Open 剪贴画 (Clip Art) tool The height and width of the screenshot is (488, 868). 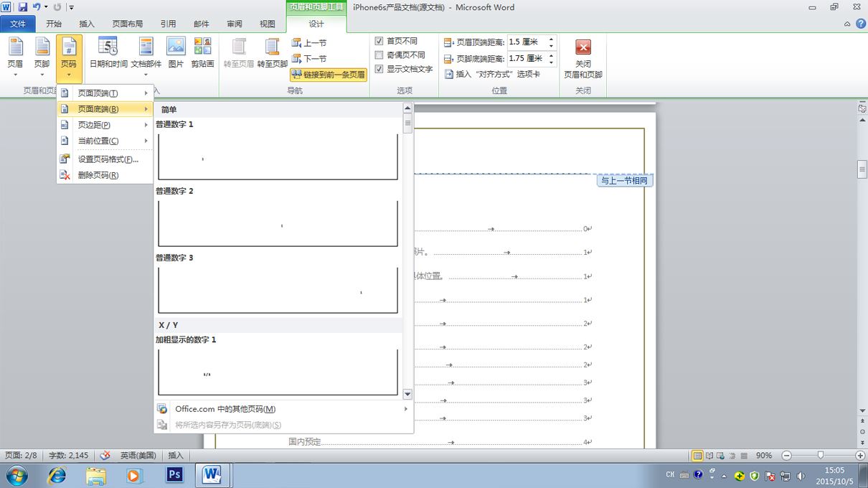tap(202, 54)
